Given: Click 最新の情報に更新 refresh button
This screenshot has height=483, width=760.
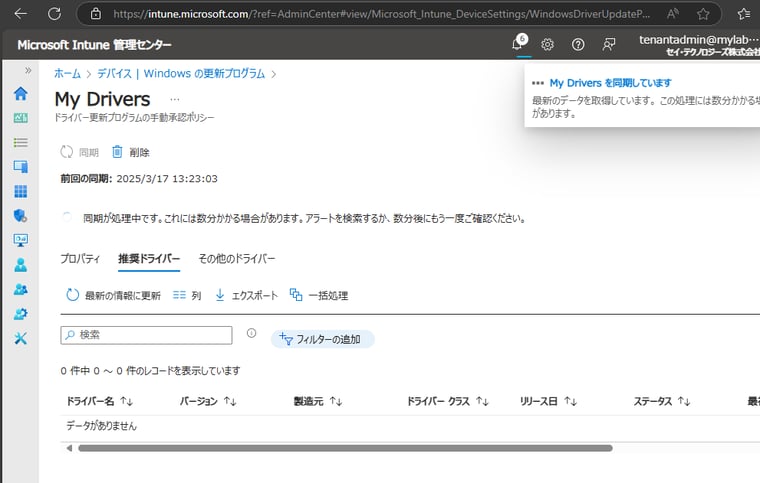Looking at the screenshot, I should (x=113, y=295).
